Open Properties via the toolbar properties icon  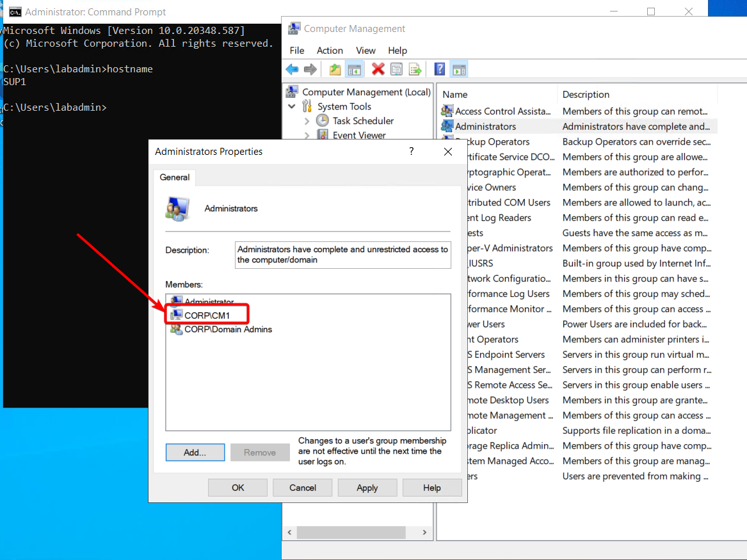396,70
